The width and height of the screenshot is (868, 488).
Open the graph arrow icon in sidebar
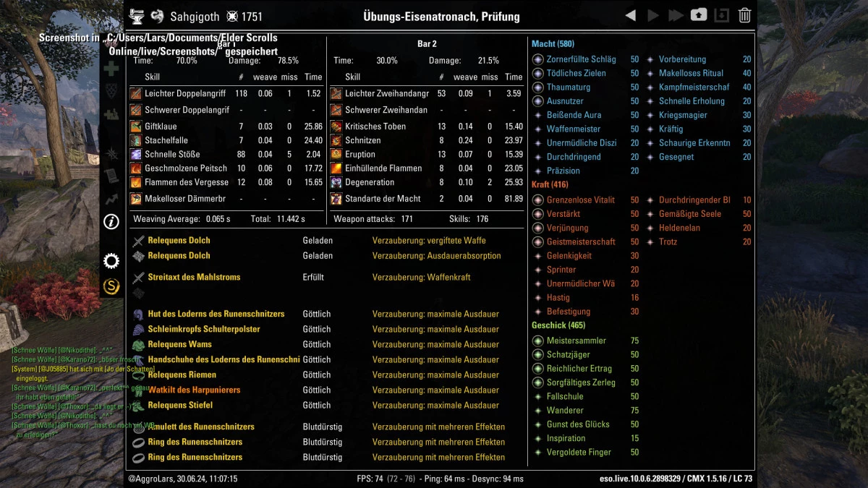pos(111,198)
